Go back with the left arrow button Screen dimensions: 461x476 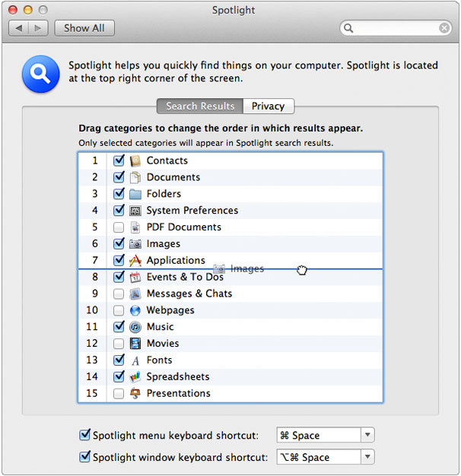[x=18, y=28]
